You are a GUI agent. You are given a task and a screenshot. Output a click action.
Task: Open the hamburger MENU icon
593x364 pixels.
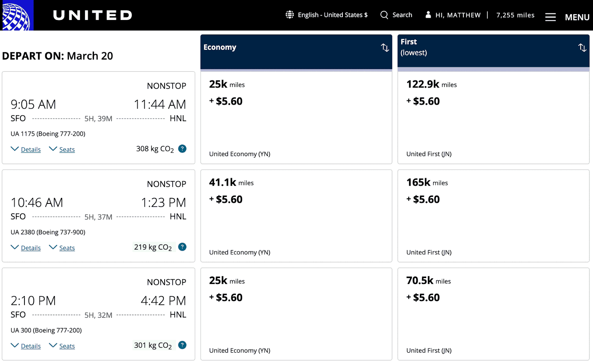(x=550, y=17)
